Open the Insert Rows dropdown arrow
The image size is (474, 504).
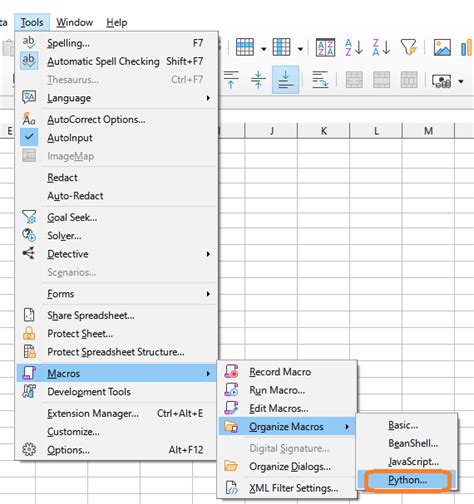263,49
